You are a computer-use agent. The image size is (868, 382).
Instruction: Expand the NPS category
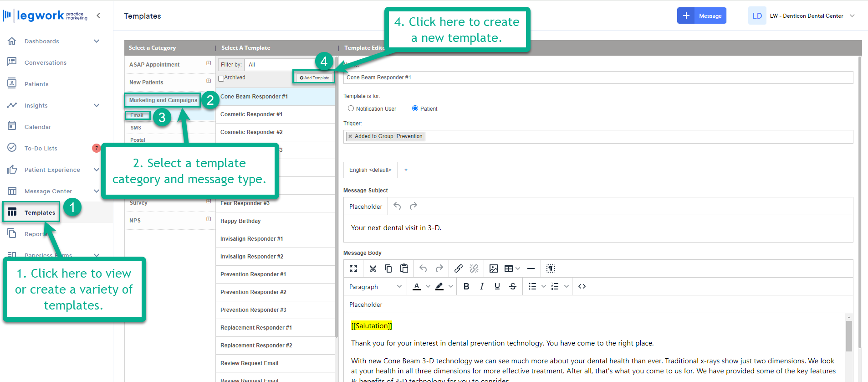(209, 219)
